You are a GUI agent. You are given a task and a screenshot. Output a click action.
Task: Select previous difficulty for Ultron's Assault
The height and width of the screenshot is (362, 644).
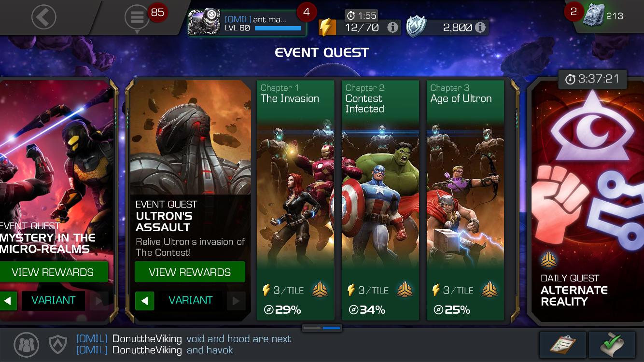pos(145,301)
